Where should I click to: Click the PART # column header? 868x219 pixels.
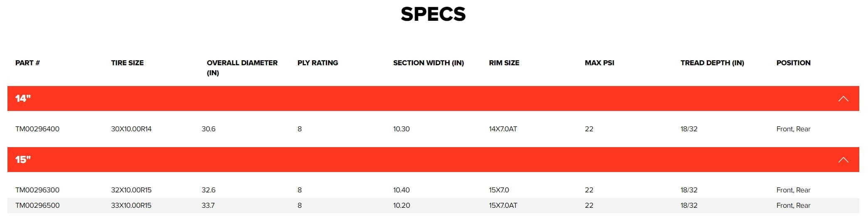coord(27,63)
